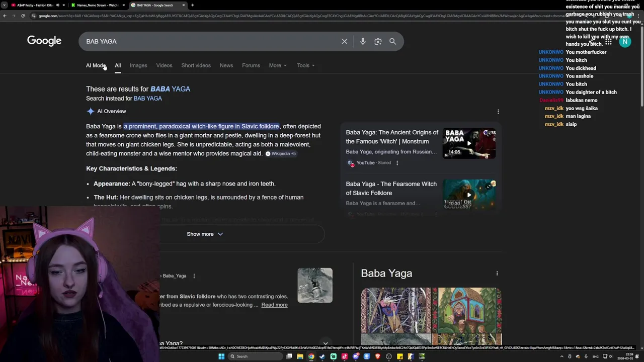This screenshot has height=362, width=644.
Task: Go back with the browser back arrow
Action: (5, 16)
